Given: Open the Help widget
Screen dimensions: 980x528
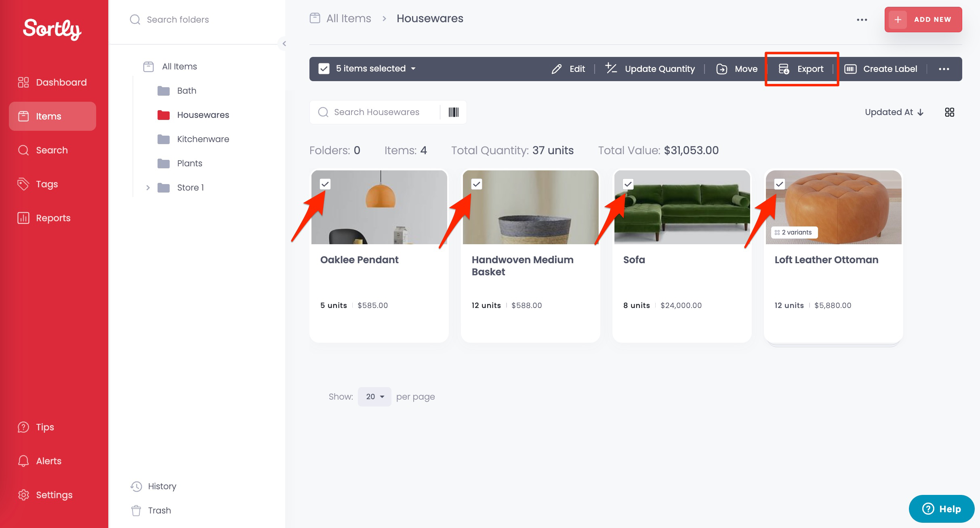Looking at the screenshot, I should [942, 509].
